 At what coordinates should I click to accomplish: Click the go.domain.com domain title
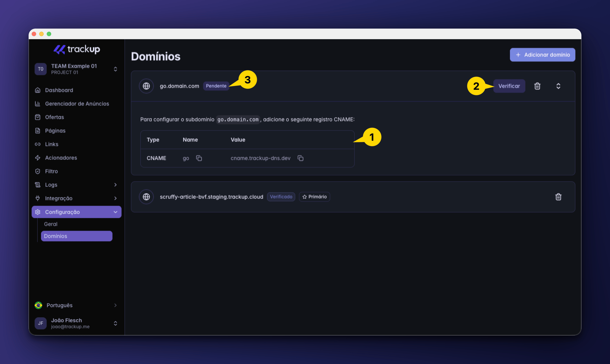coord(179,86)
